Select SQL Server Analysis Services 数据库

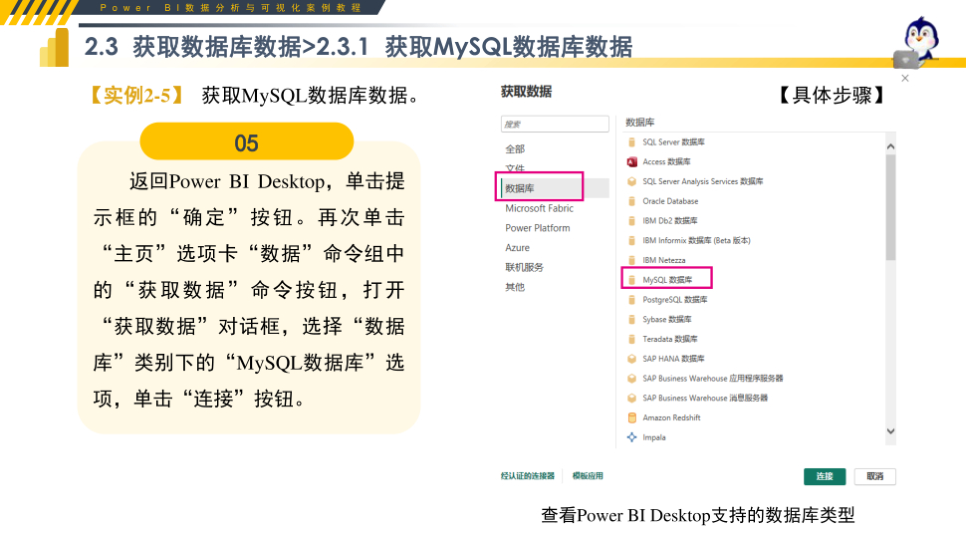702,182
